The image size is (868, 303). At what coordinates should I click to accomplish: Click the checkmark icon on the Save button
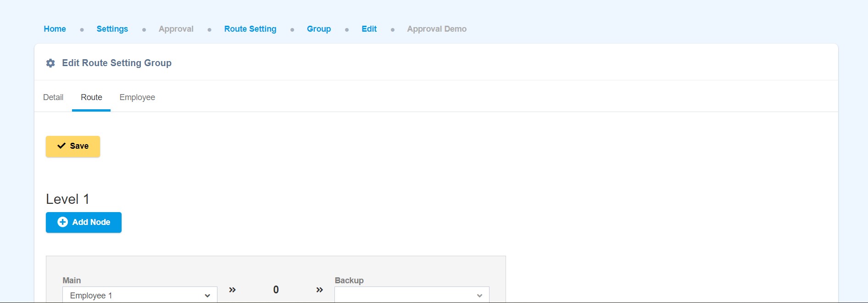[x=61, y=146]
